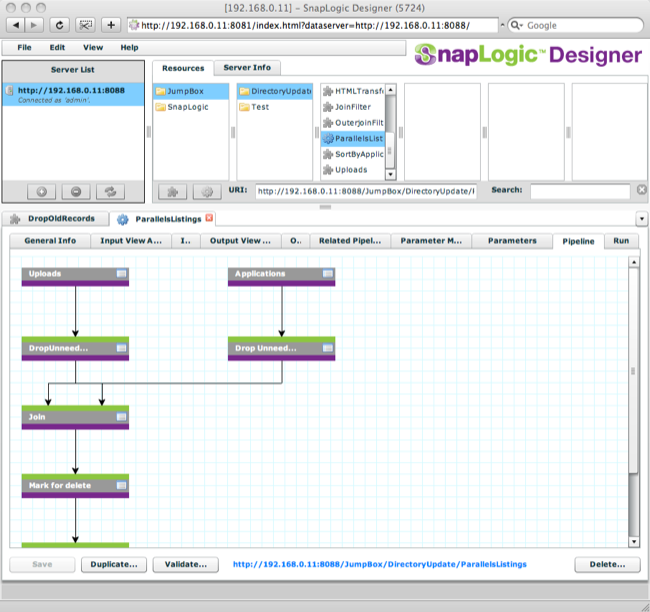Screen dimensions: 650x612
Task: Click the refresh server list icon button
Action: coord(110,192)
